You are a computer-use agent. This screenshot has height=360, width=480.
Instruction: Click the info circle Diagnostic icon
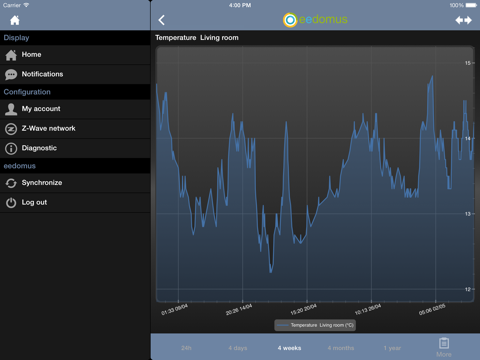(x=11, y=148)
